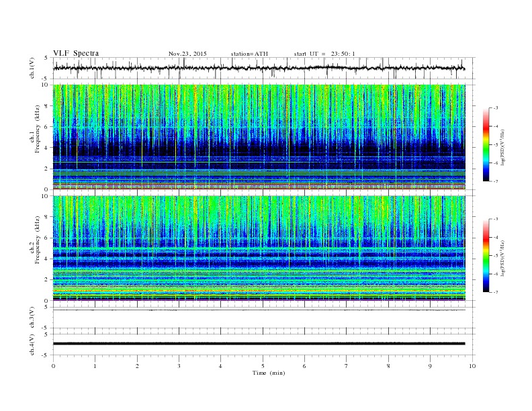
Task: Click the ch.2 spectrogram color scale bar
Action: (x=486, y=255)
